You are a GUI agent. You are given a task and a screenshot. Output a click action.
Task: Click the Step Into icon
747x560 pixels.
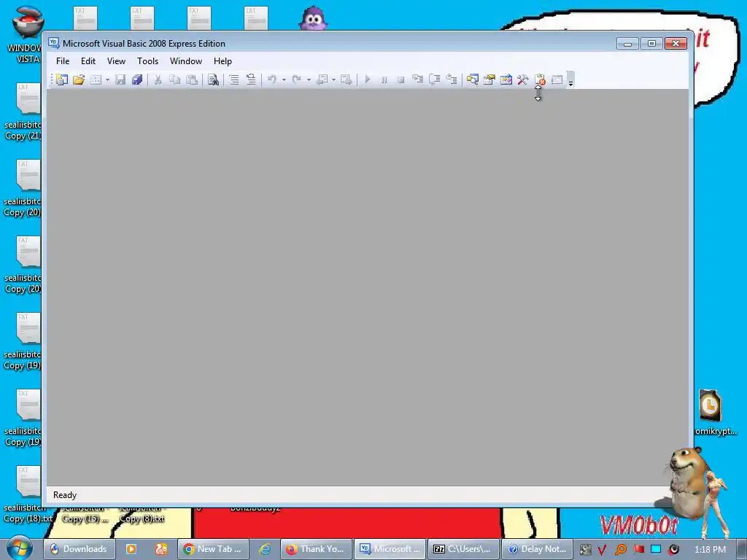pos(418,79)
